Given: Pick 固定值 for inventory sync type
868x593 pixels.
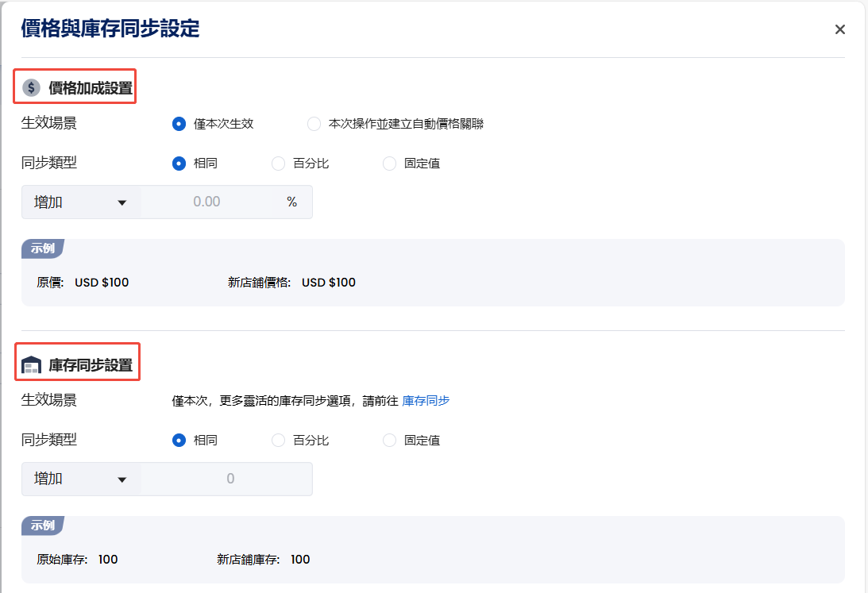Looking at the screenshot, I should tap(390, 441).
